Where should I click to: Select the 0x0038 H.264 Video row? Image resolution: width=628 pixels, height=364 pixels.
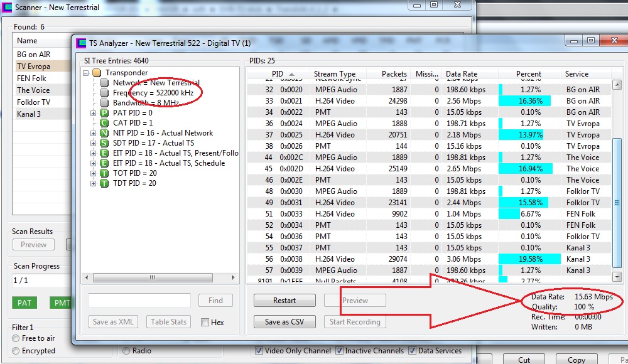click(429, 259)
